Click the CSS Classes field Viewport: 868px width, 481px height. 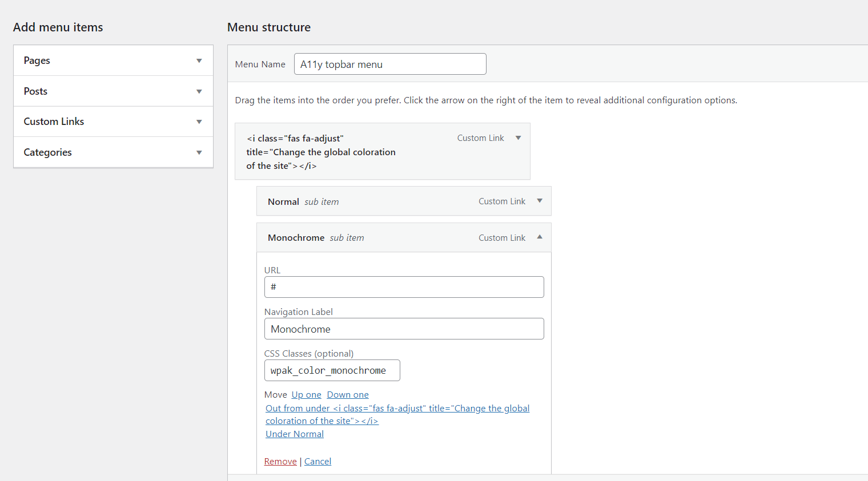coord(332,370)
